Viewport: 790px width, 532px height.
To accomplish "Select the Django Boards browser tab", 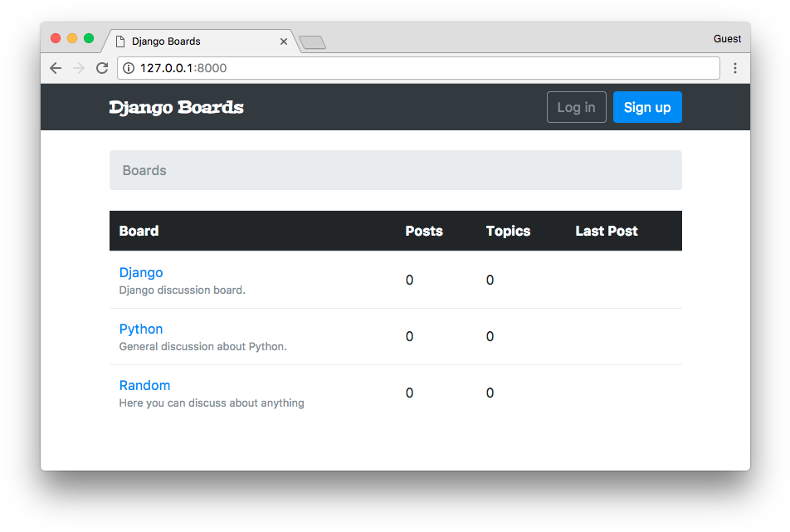I will click(x=201, y=41).
